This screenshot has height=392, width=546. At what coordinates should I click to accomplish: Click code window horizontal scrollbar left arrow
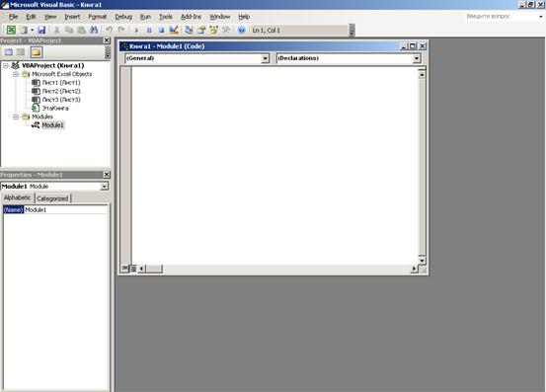tap(141, 269)
